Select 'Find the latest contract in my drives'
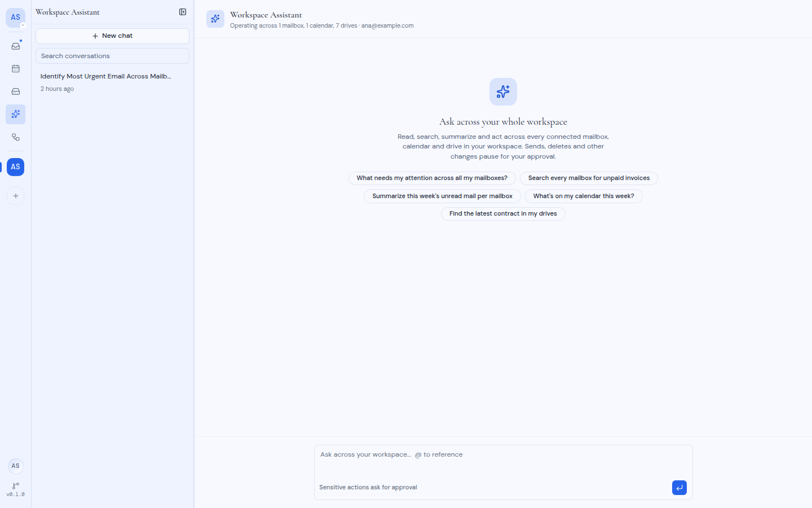Viewport: 812px width, 508px height. [503, 214]
